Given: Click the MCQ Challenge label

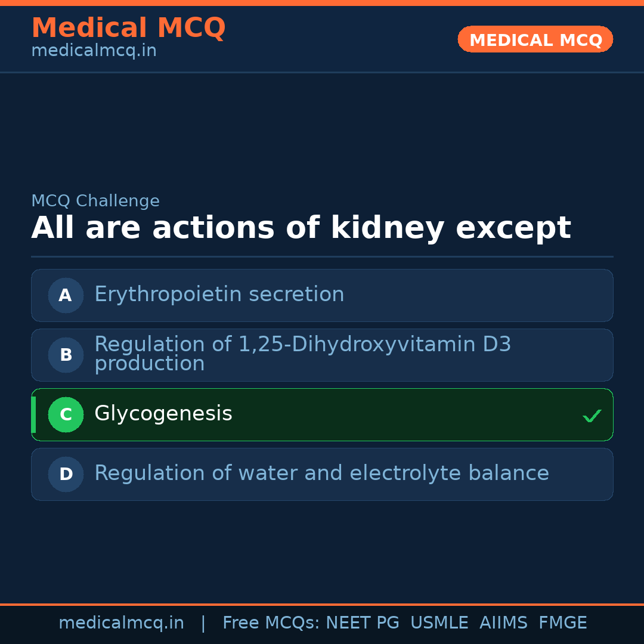Looking at the screenshot, I should pyautogui.click(x=95, y=202).
